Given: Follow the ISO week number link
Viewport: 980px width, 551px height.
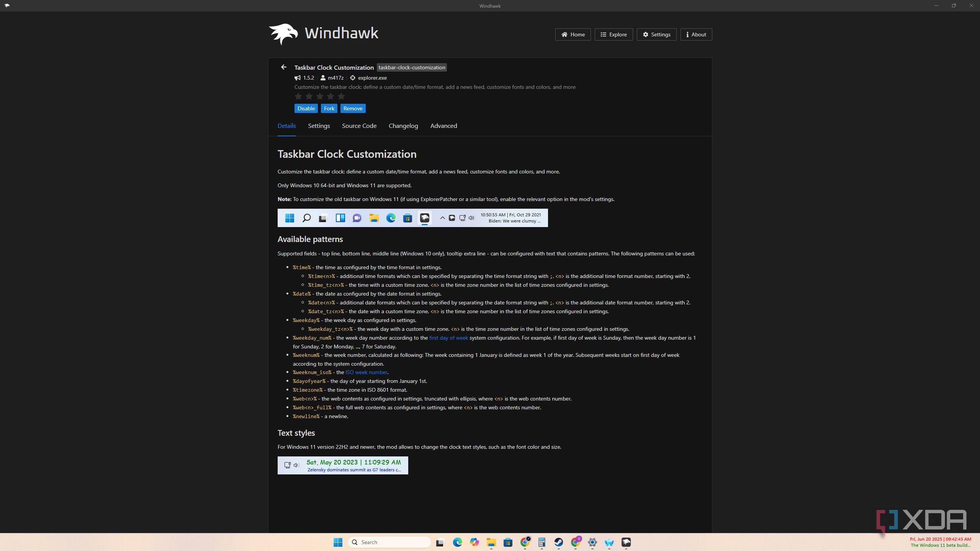Looking at the screenshot, I should [x=366, y=372].
